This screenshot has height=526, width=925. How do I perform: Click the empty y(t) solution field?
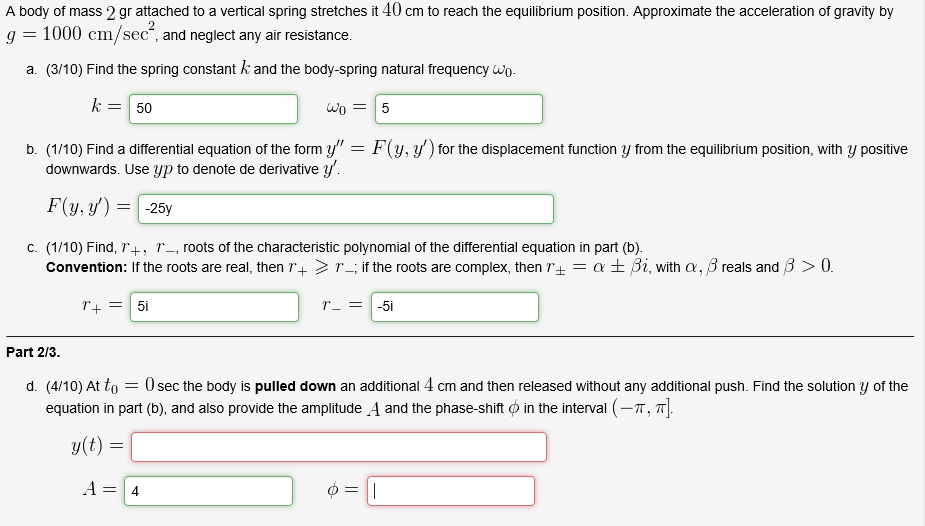[x=339, y=446]
